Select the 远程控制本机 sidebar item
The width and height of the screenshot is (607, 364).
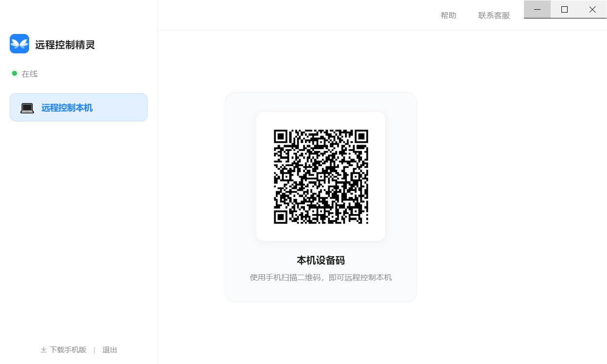click(x=79, y=107)
